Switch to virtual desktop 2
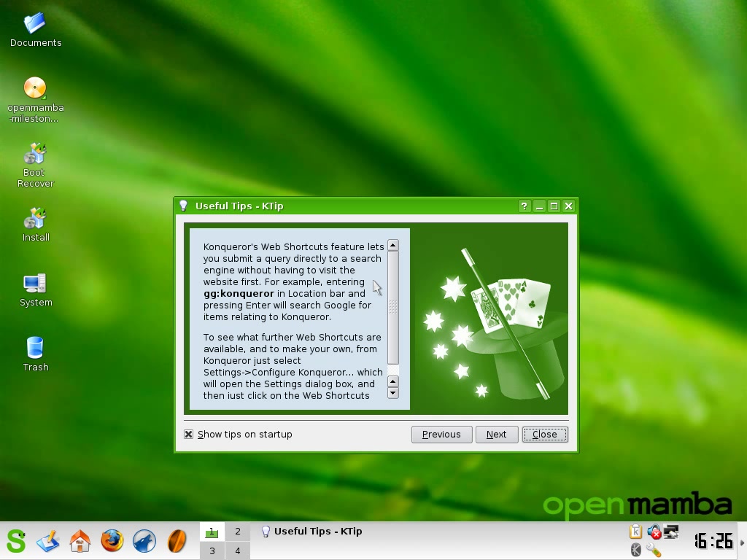Image resolution: width=747 pixels, height=560 pixels. [237, 532]
